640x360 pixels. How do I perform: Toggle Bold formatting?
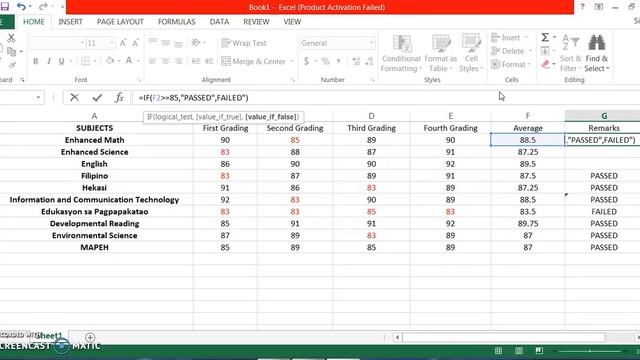coord(36,61)
